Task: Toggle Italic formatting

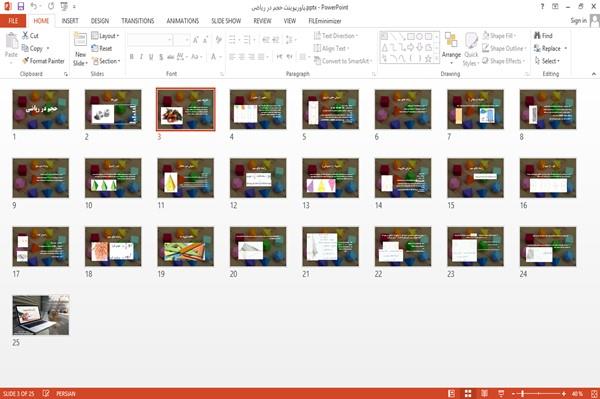Action: coord(141,57)
